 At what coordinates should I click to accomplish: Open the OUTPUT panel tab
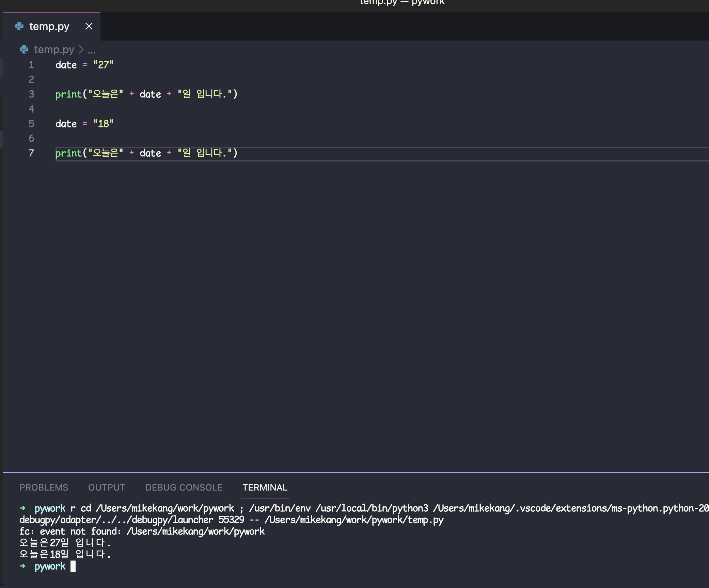tap(107, 488)
